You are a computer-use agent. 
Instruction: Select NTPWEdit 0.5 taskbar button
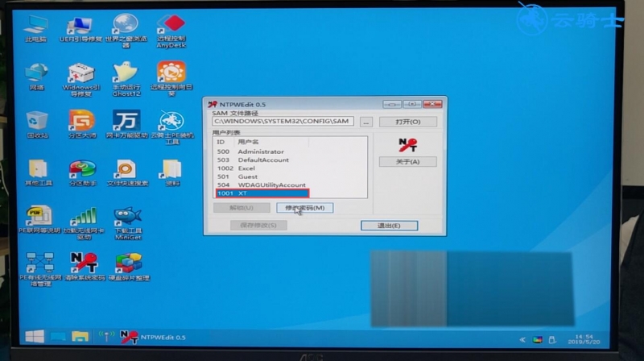[x=153, y=337]
